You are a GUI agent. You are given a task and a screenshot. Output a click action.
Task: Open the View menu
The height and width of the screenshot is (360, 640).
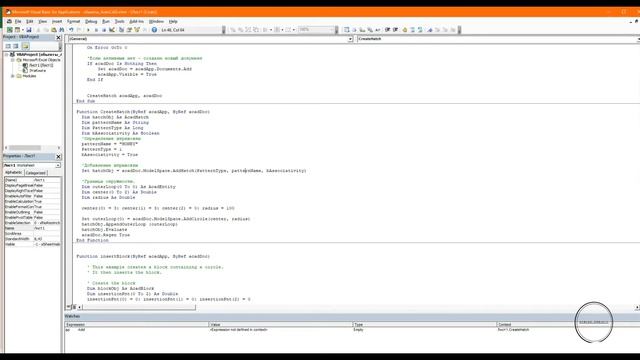pos(42,21)
